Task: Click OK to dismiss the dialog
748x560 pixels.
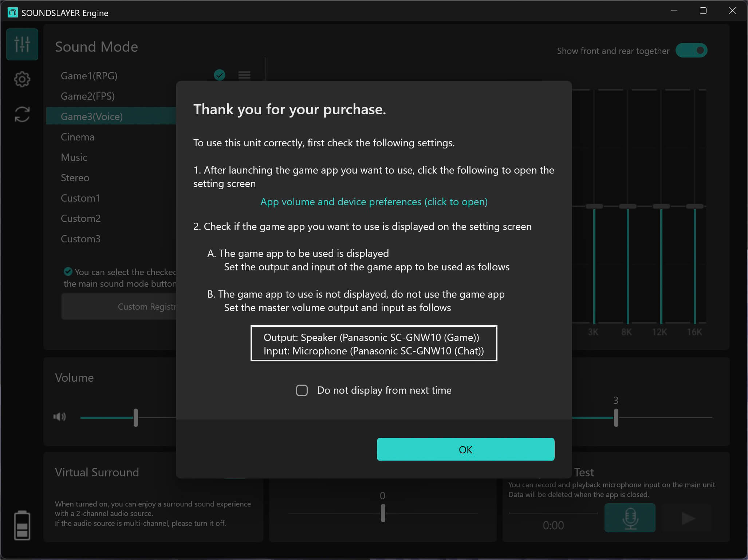Action: coord(465,449)
